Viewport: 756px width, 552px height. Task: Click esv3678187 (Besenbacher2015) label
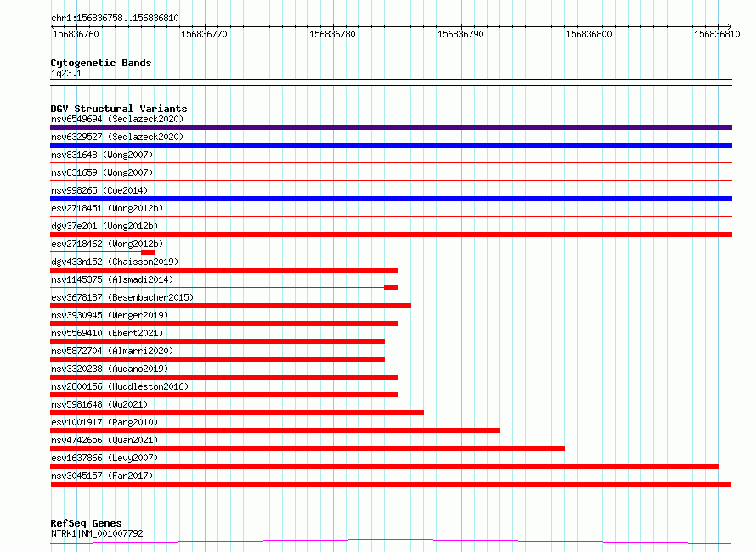pos(122,297)
